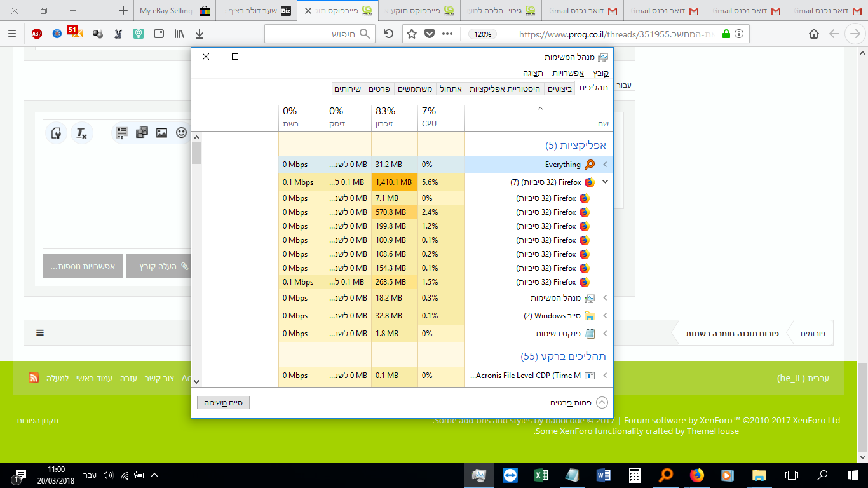Image resolution: width=868 pixels, height=488 pixels.
Task: Open the תקנון הפורום footer link
Action: [x=37, y=421]
